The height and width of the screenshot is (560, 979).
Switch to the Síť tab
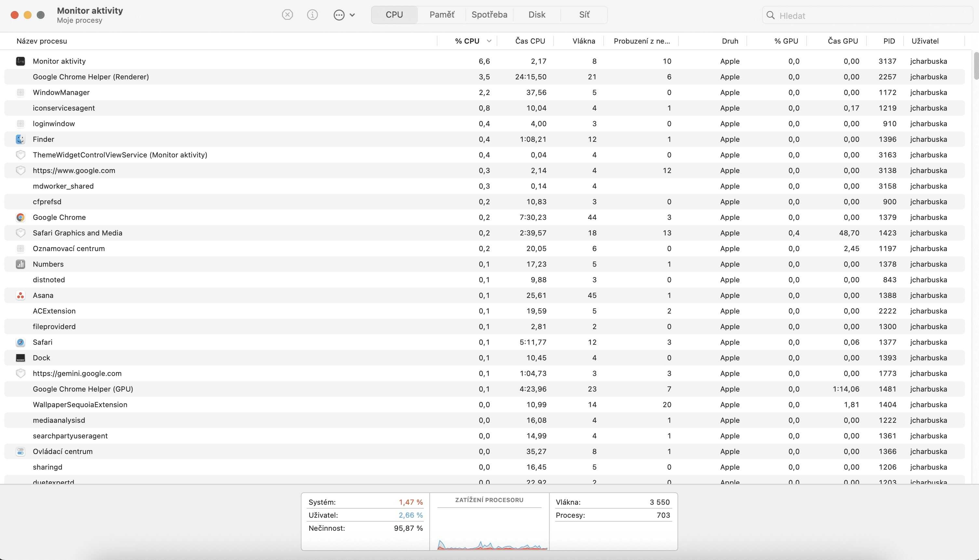tap(584, 15)
